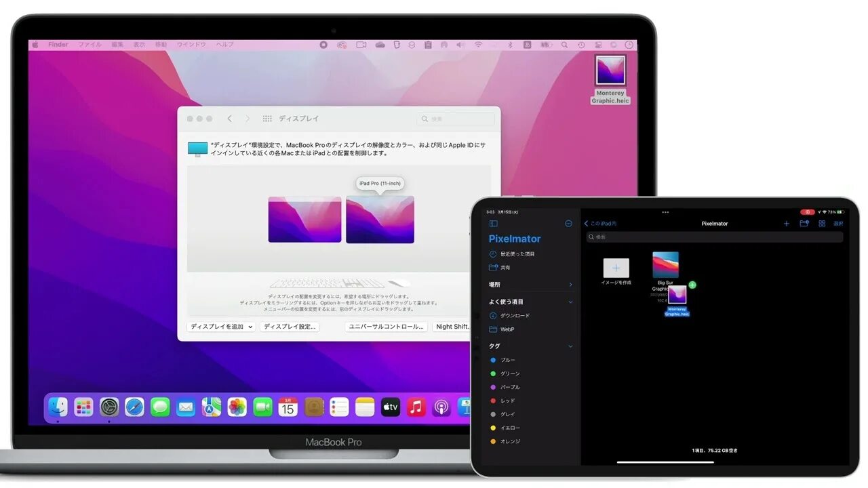Select Monterey Graphic.heic on the Mac desktop
Viewport: 868px width, 488px height.
point(610,79)
